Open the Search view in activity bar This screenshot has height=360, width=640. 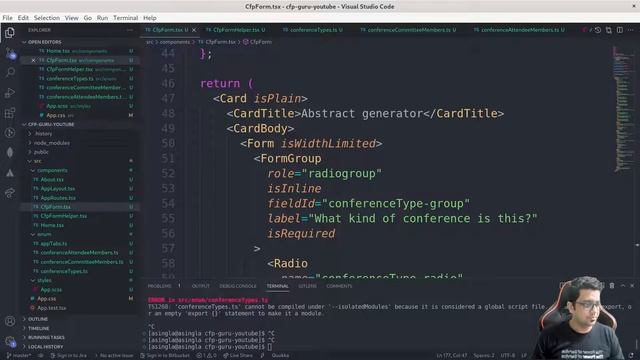click(10, 73)
